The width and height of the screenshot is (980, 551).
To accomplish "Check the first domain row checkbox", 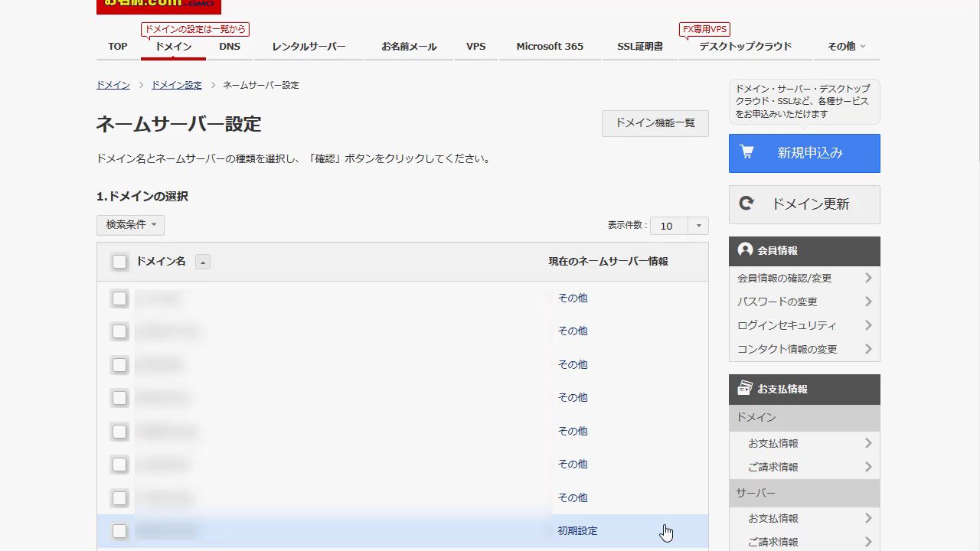I will [x=119, y=298].
